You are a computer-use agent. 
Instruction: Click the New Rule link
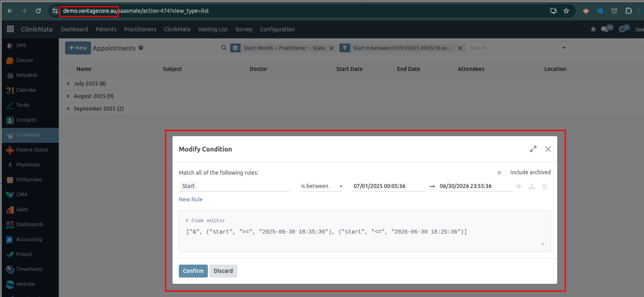click(x=191, y=199)
